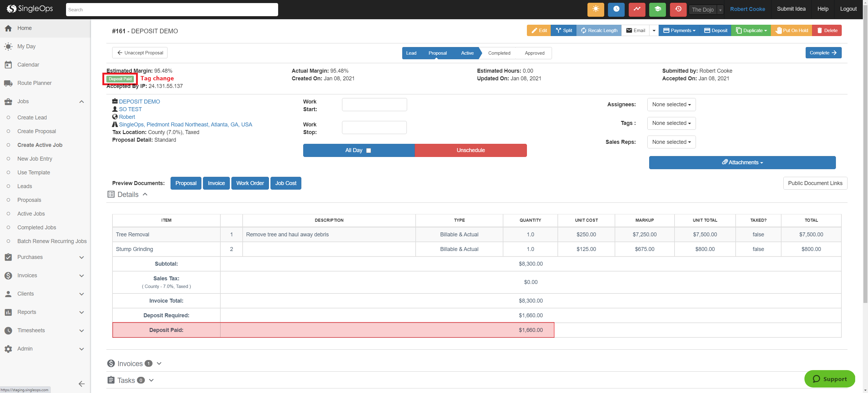
Task: Select the Approved stage
Action: coord(535,53)
